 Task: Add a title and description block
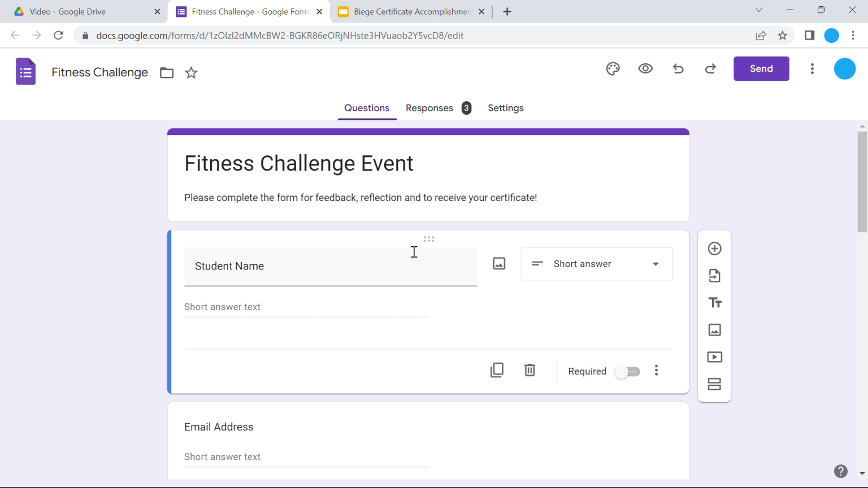714,302
